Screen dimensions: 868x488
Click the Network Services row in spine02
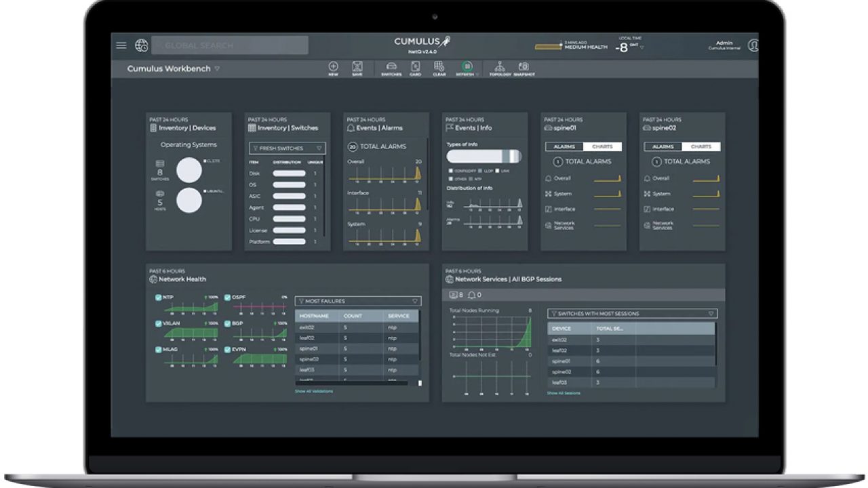682,225
